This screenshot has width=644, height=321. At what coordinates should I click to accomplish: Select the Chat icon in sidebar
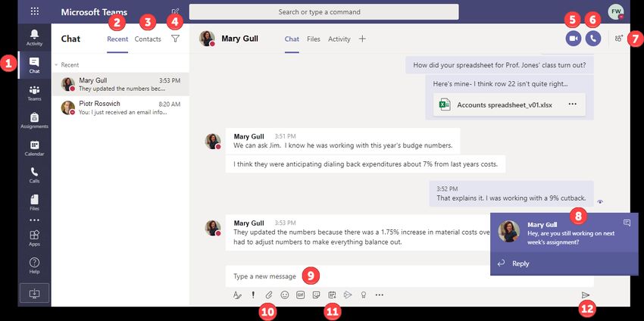[35, 65]
